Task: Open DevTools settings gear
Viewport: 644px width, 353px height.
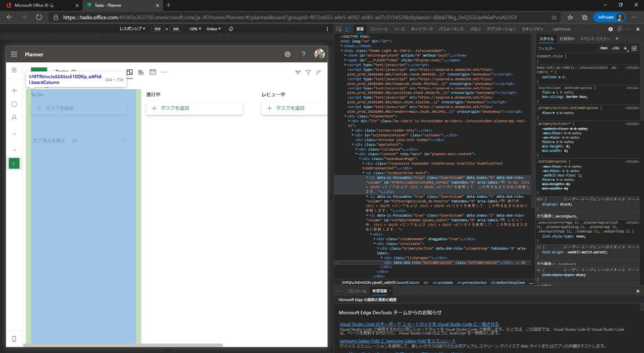Action: [x=610, y=29]
